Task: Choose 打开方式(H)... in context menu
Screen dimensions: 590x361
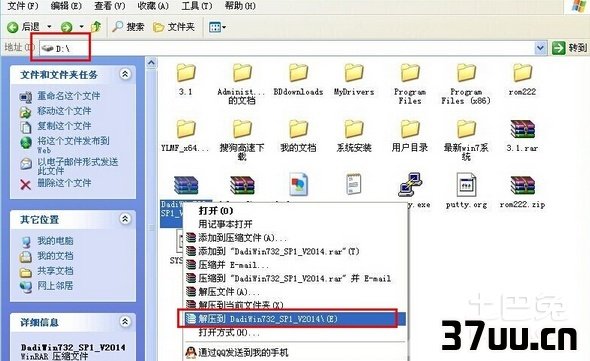Action: (x=295, y=333)
